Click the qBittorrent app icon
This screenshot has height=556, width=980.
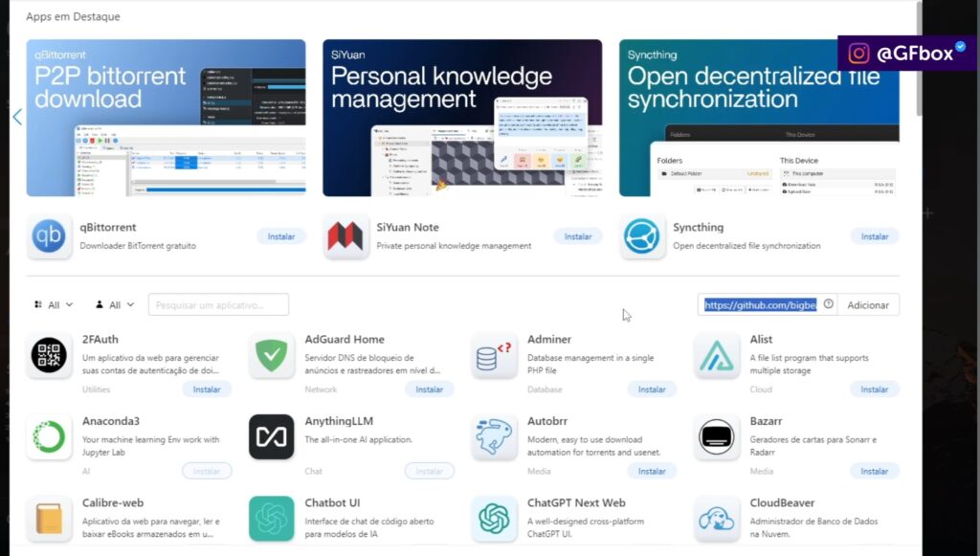tap(49, 236)
